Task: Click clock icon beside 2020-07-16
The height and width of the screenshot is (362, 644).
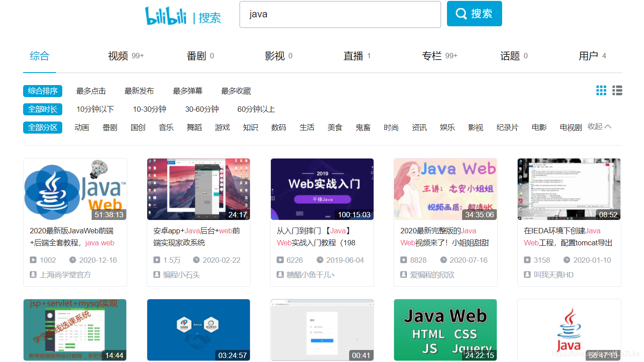Action: coord(444,260)
